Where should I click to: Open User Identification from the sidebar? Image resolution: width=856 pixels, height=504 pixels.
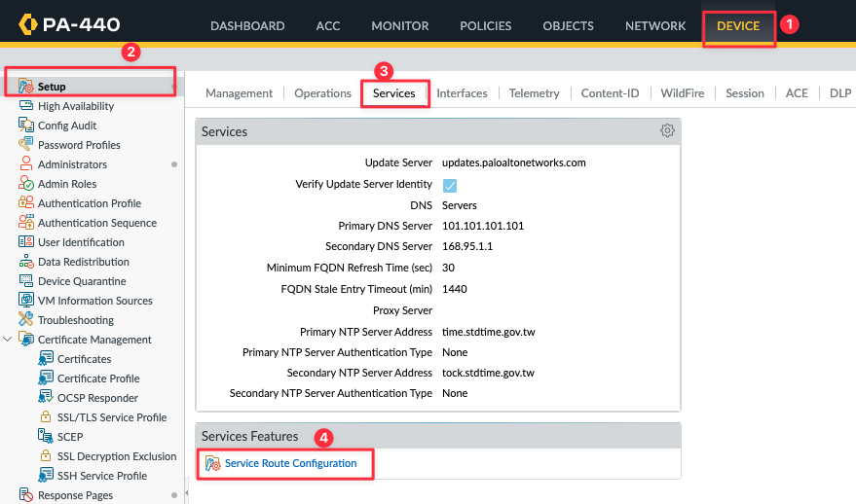82,242
